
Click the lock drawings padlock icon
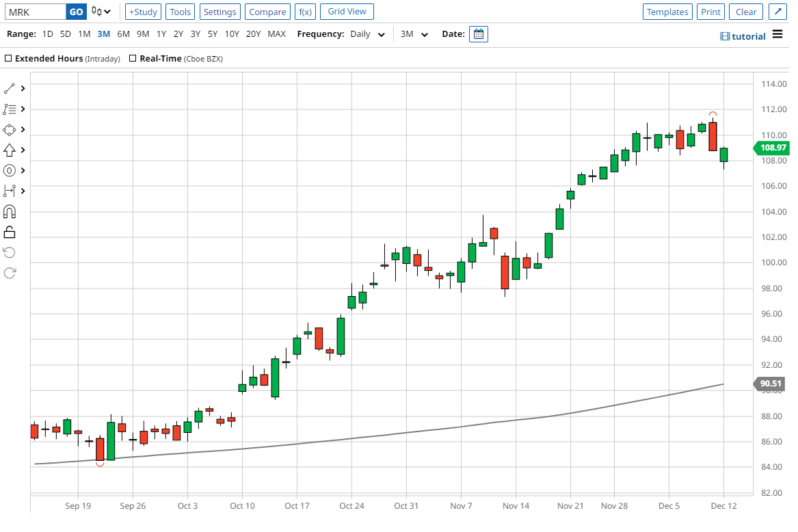(x=10, y=232)
